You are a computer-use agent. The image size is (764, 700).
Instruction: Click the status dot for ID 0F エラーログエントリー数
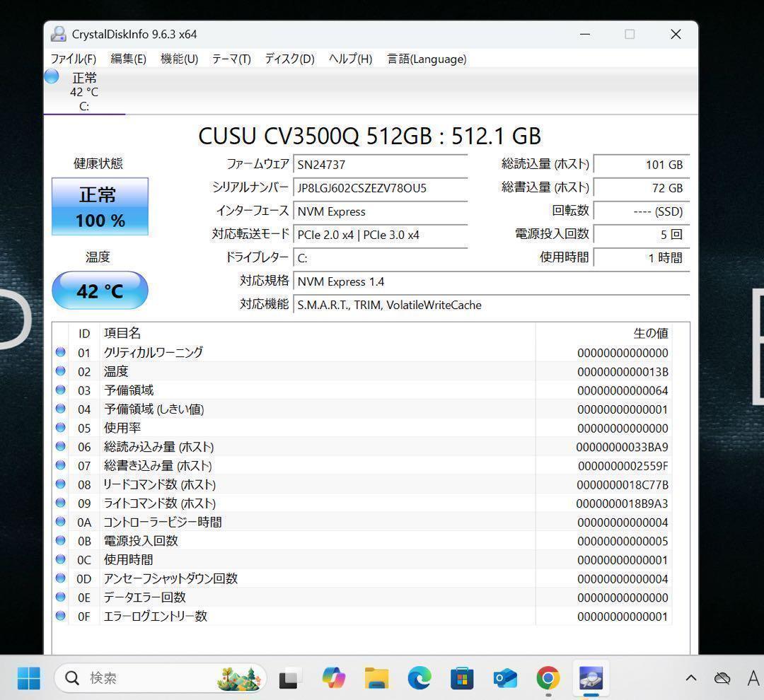(60, 615)
